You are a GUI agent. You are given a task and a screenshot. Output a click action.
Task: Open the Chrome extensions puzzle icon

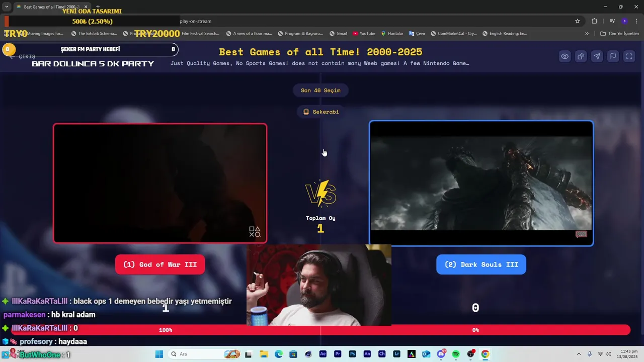(x=595, y=21)
